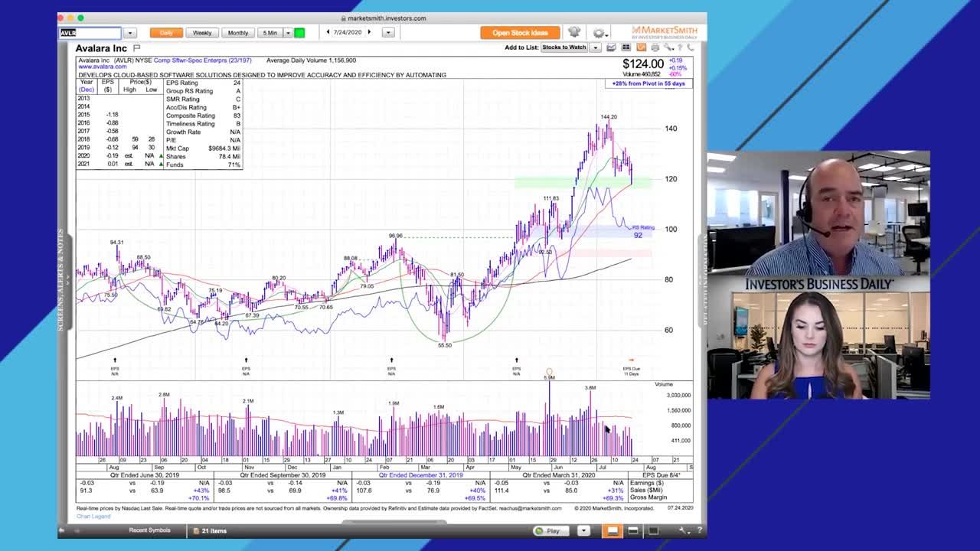The image size is (980, 551).
Task: Start list playback with Play button
Action: pyautogui.click(x=553, y=530)
